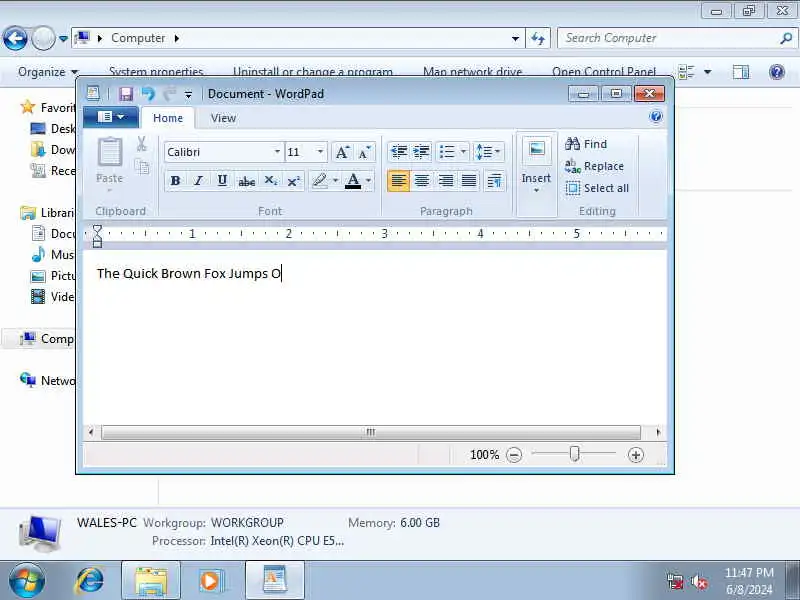Apply the font color A swatch
The image size is (800, 600).
353,181
